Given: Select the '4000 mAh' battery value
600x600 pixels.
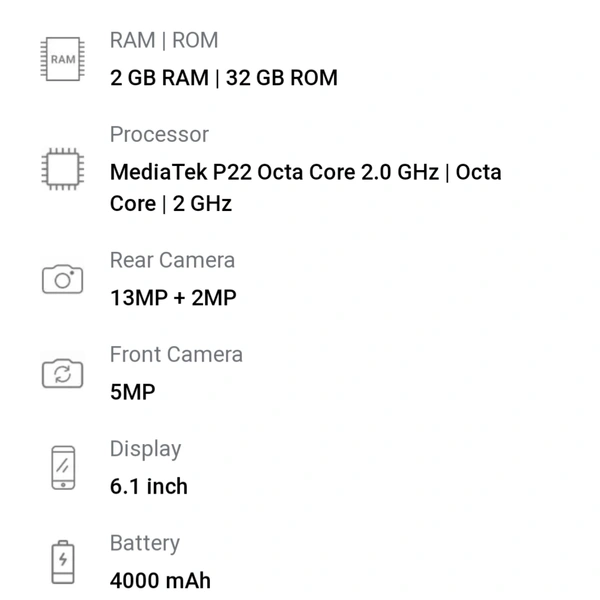Looking at the screenshot, I should pos(160,581).
